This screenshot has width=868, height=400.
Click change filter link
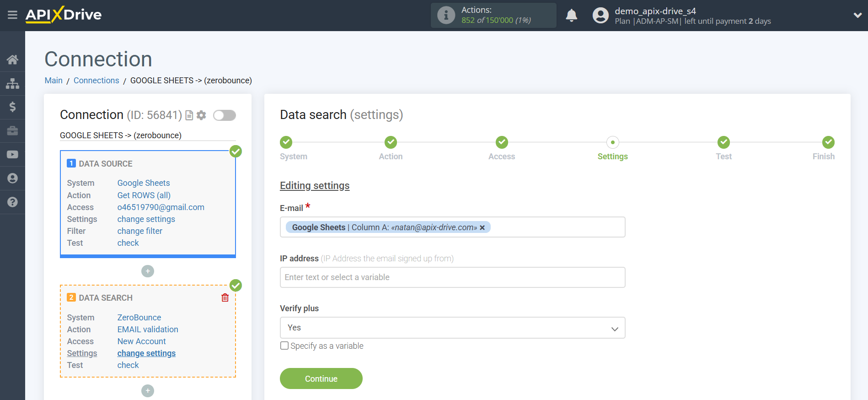(140, 231)
